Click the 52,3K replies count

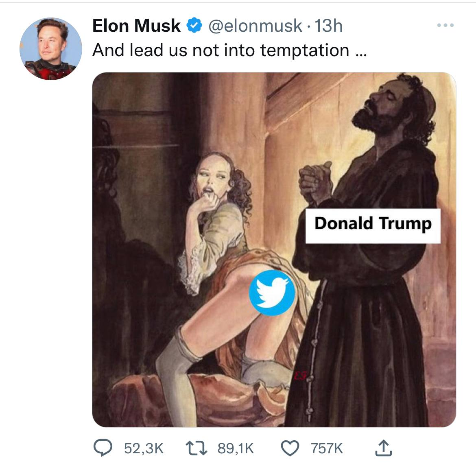[x=144, y=448]
